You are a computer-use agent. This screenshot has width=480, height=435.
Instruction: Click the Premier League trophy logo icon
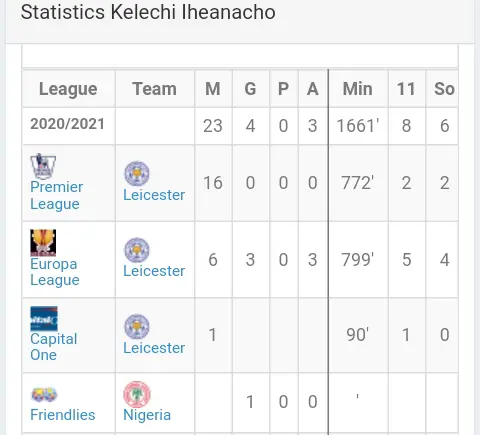[x=43, y=166]
